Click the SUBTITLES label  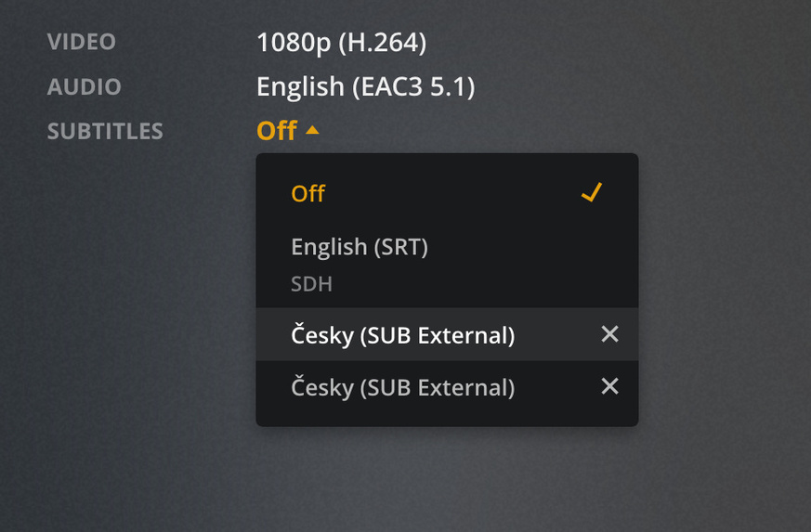point(105,132)
